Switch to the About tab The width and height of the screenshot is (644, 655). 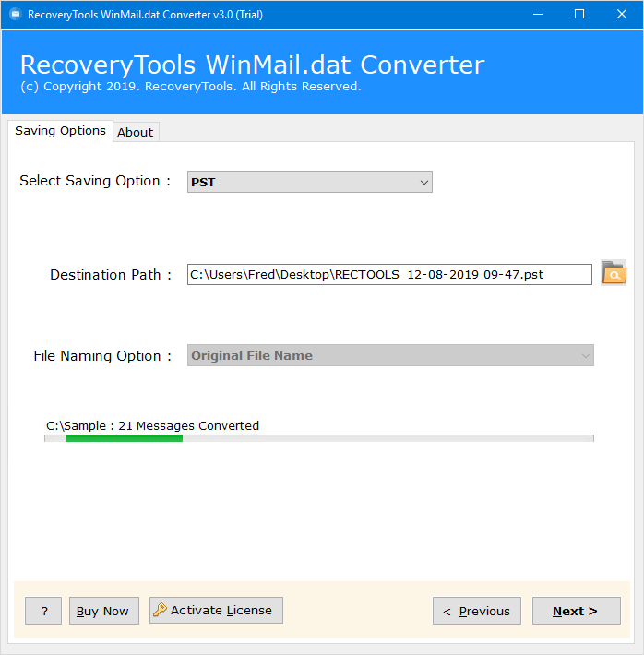point(136,132)
